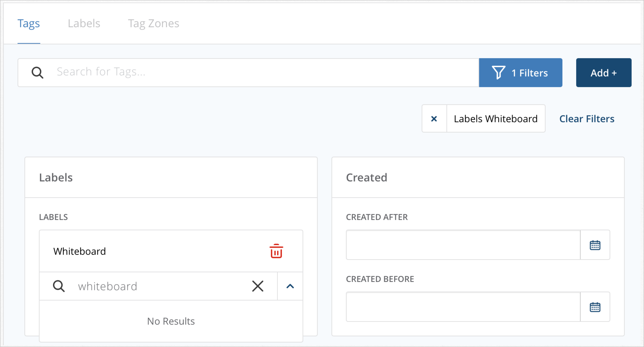This screenshot has width=644, height=347.
Task: Click the Created After date input
Action: [x=463, y=245]
